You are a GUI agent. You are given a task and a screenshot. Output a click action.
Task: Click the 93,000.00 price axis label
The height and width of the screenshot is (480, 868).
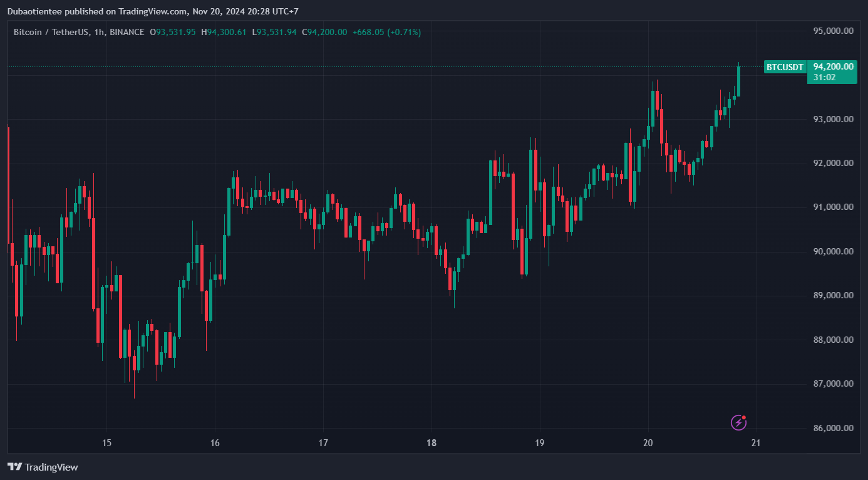(x=833, y=119)
